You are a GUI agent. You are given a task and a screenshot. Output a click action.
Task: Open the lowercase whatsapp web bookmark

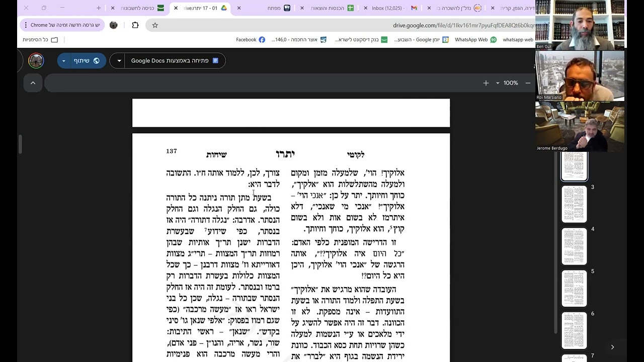point(518,40)
